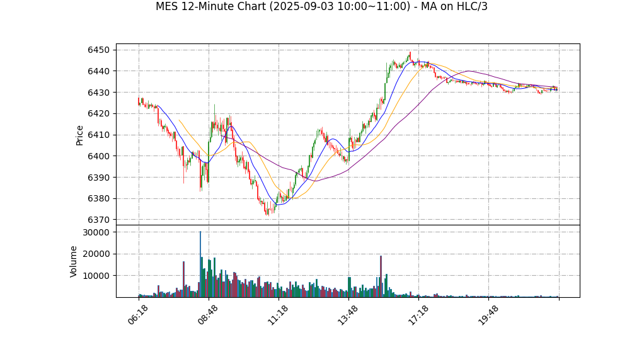The width and height of the screenshot is (644, 362).
Task: Click the 19:48 time axis label
Action: click(488, 314)
